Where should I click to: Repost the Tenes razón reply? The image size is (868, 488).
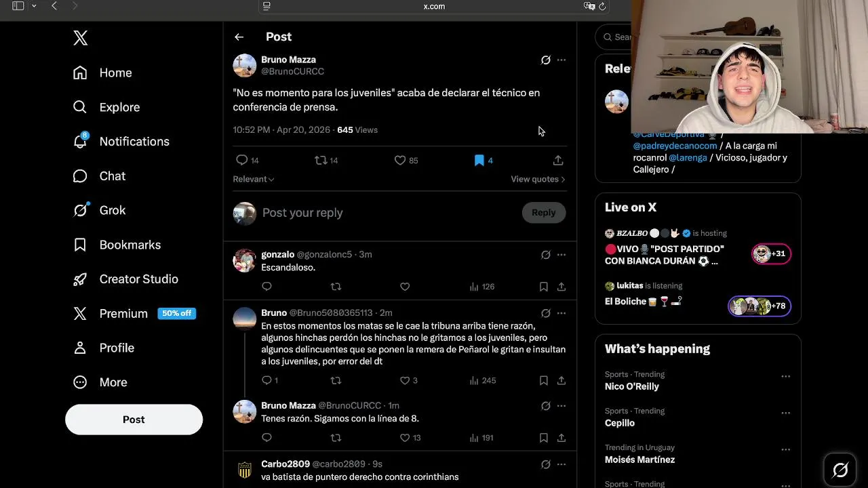click(336, 438)
